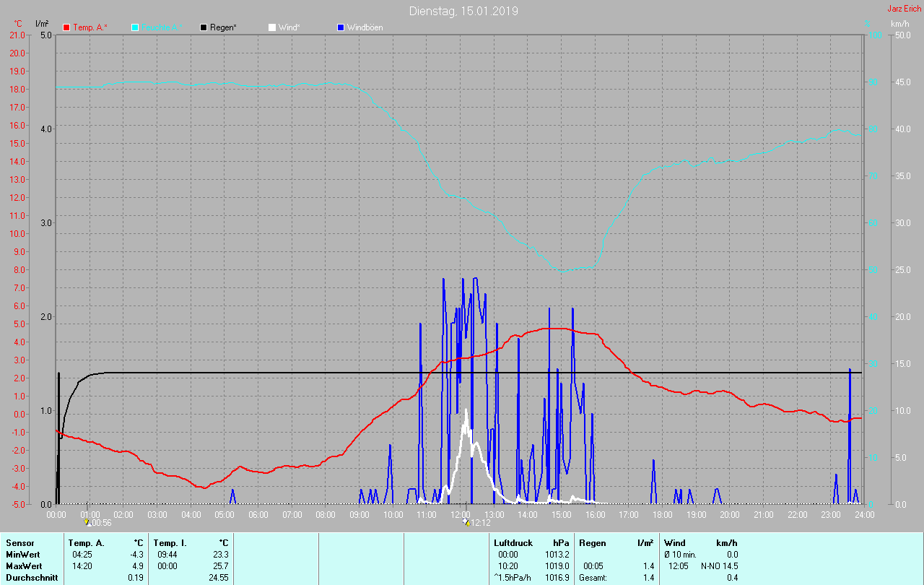Click the weather marker icon at 00:56

point(88,522)
